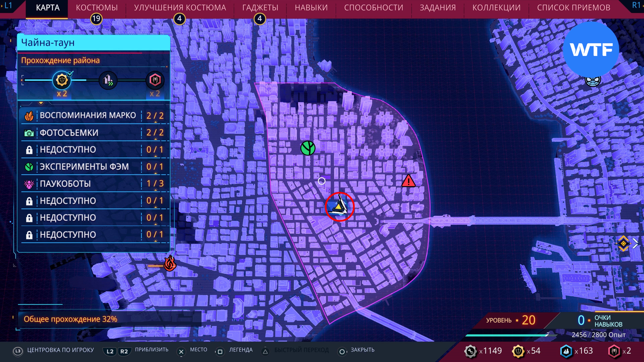Open the Костюмы tab
Viewport: 644px width, 362px height.
pos(97,8)
